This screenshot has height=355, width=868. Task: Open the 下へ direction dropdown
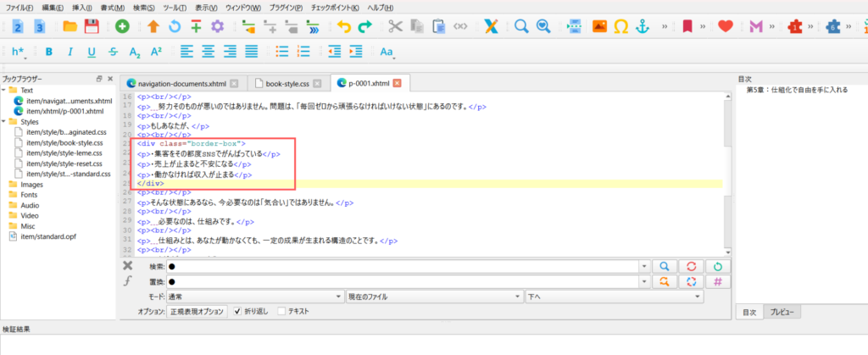[x=614, y=297]
